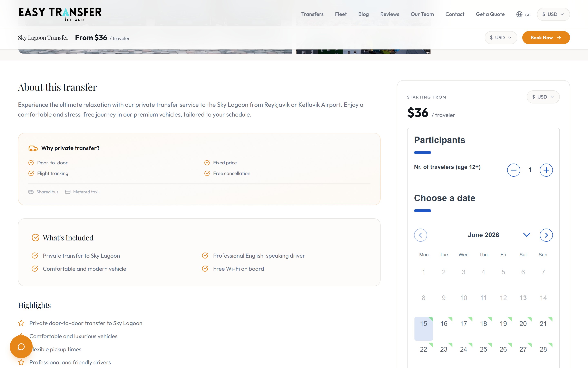
Task: Click the star icon for Professional and friendly drivers
Action: click(x=21, y=362)
